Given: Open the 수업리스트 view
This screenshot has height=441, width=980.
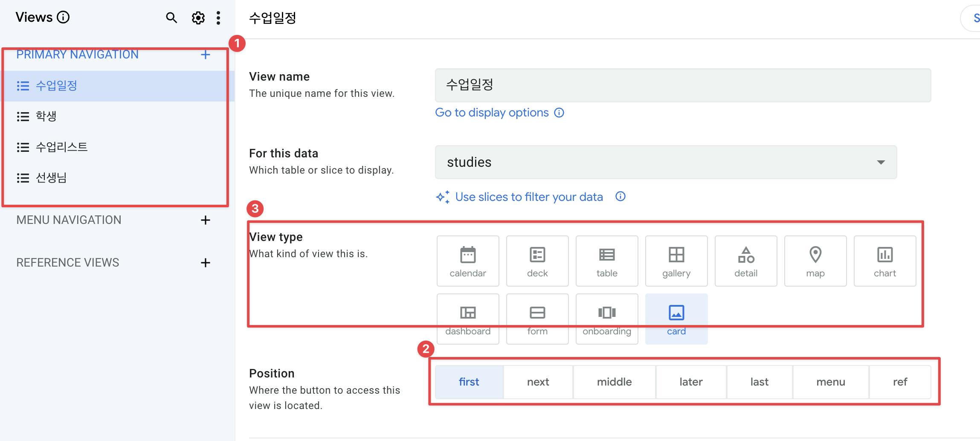Looking at the screenshot, I should (61, 147).
